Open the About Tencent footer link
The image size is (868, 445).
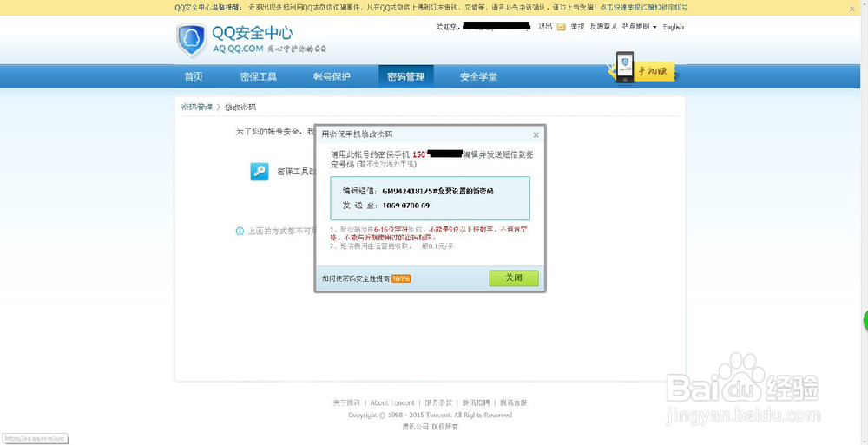click(x=392, y=403)
